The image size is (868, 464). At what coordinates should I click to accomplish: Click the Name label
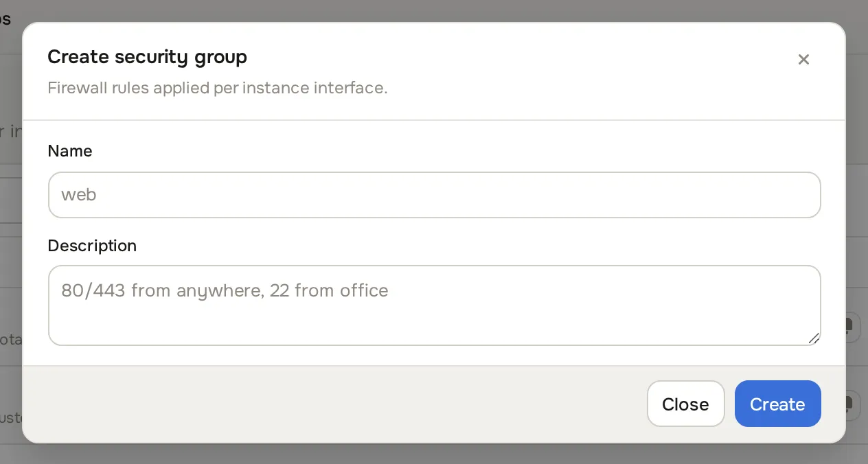(x=70, y=151)
